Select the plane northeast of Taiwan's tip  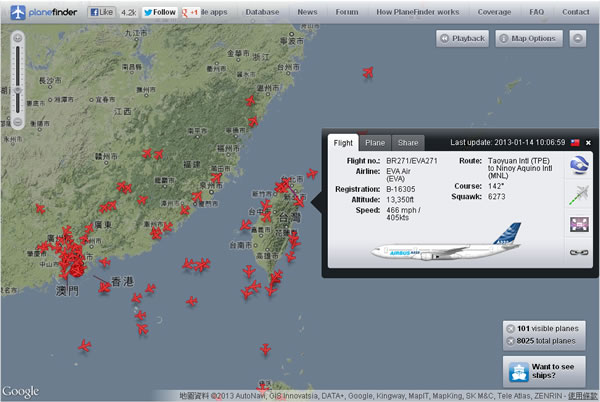[312, 174]
